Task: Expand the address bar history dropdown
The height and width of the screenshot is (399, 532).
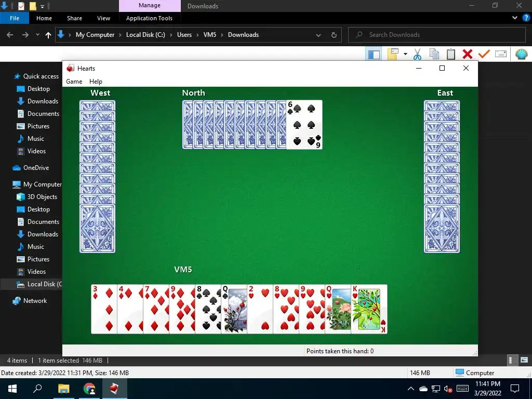Action: (x=318, y=35)
